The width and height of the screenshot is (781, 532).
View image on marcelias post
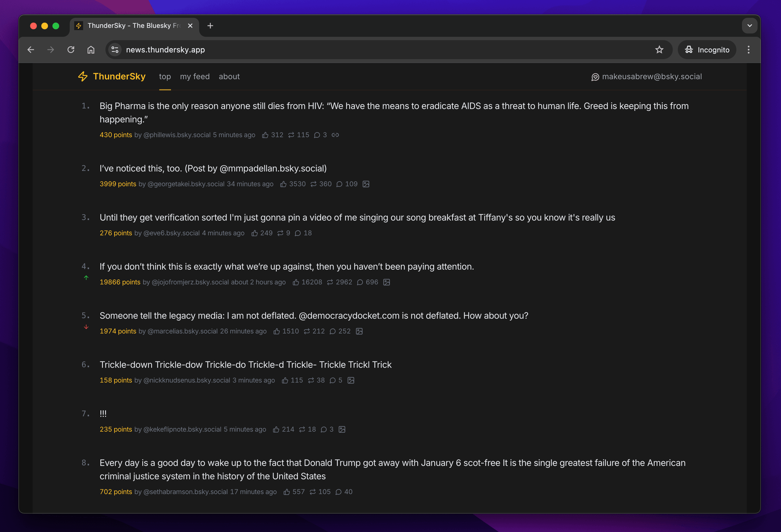(x=359, y=331)
